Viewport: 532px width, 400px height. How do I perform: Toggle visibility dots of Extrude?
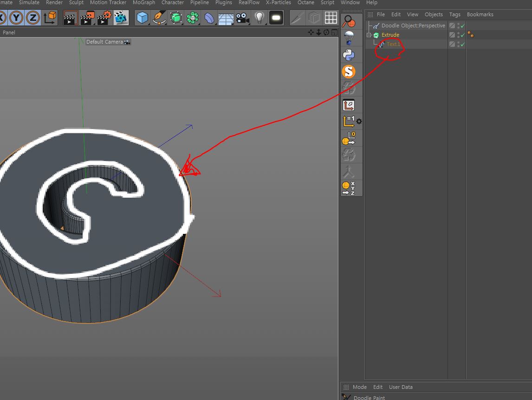pos(458,35)
